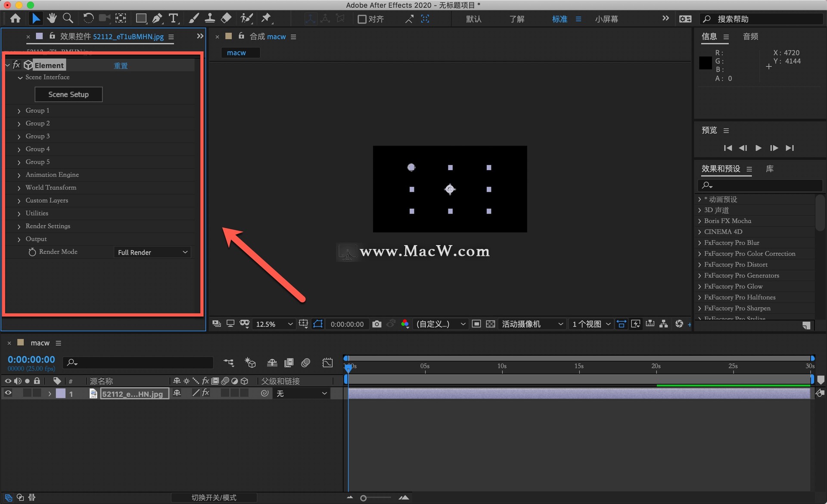Select the Rotation tool
This screenshot has height=504, width=827.
(88, 18)
